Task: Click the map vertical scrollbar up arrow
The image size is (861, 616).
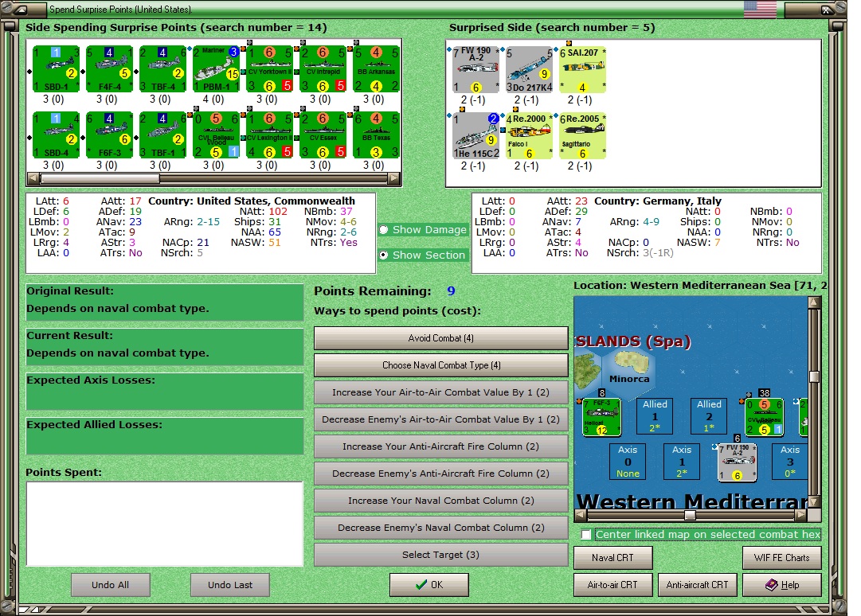Action: click(x=814, y=302)
